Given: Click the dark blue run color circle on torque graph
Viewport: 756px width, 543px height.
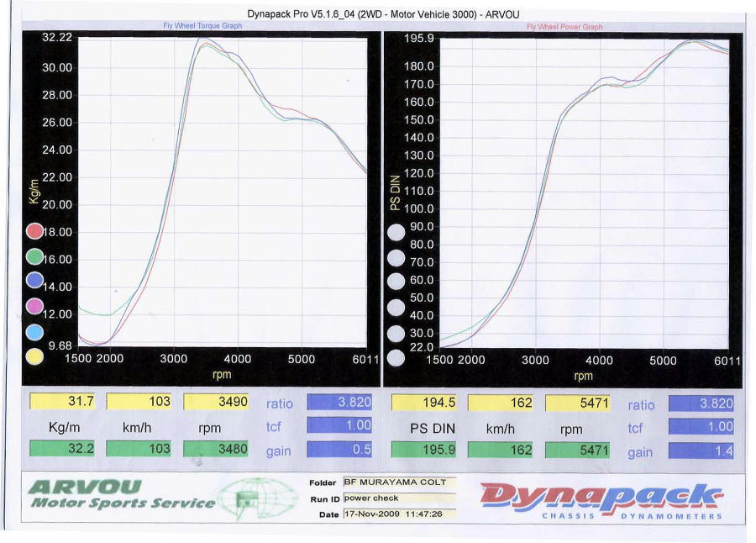Looking at the screenshot, I should click(x=34, y=281).
